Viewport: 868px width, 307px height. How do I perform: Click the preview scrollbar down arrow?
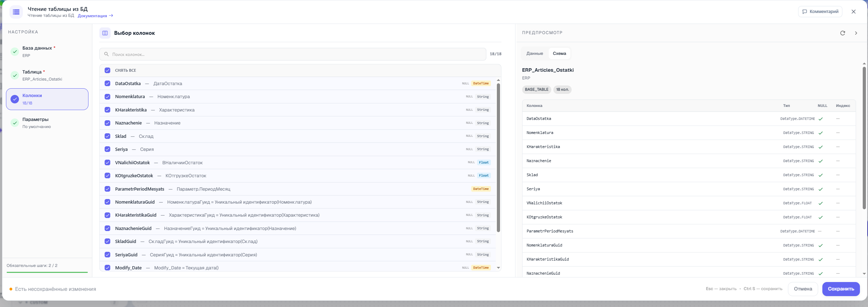[864, 274]
